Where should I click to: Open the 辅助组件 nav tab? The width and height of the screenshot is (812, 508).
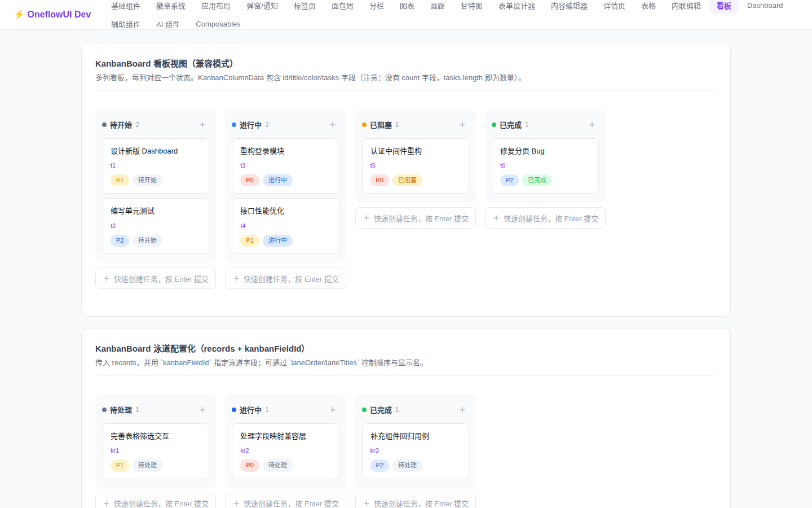tap(126, 24)
